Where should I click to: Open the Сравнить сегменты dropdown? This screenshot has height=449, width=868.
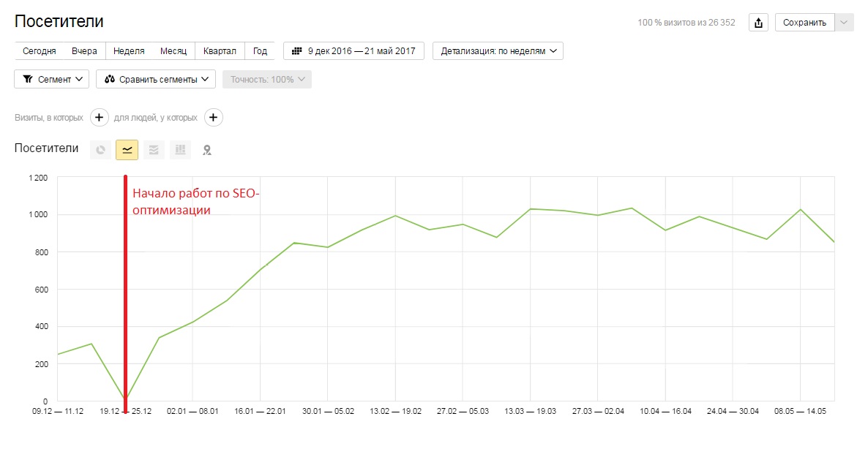pos(156,79)
